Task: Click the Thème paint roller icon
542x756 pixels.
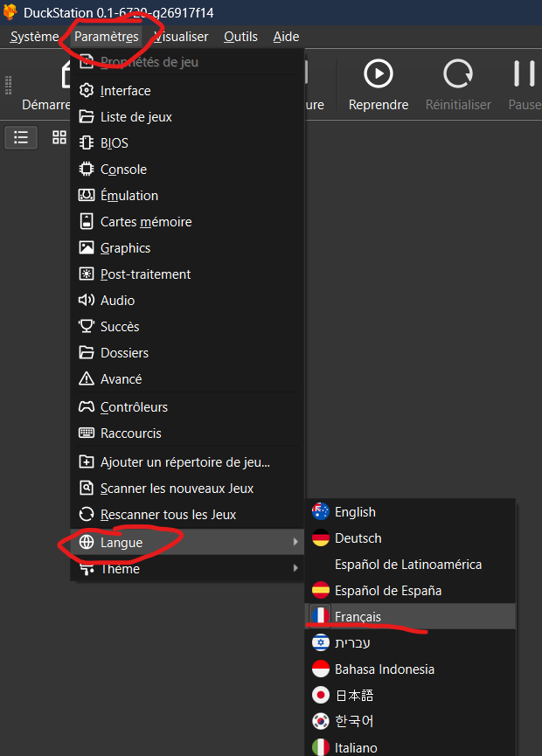Action: click(x=87, y=570)
